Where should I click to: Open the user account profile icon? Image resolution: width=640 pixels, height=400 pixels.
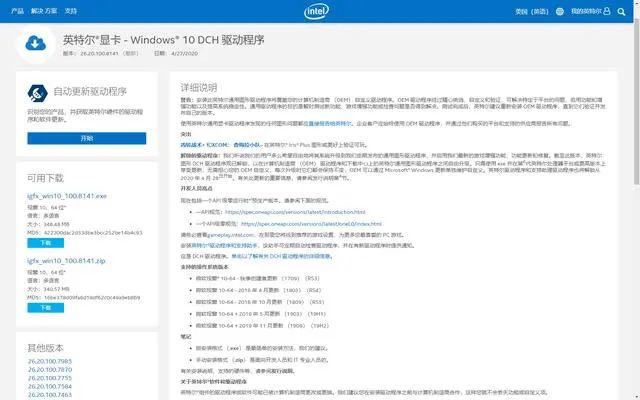coord(607,11)
